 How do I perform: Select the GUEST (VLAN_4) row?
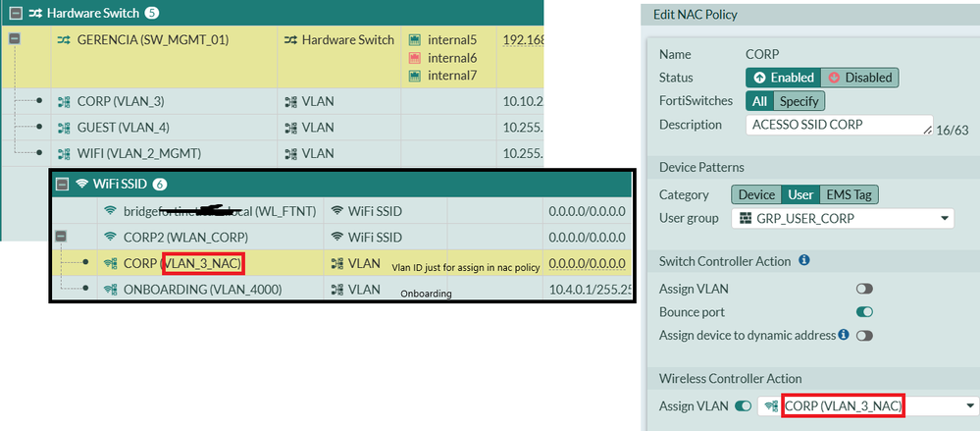pos(273,128)
